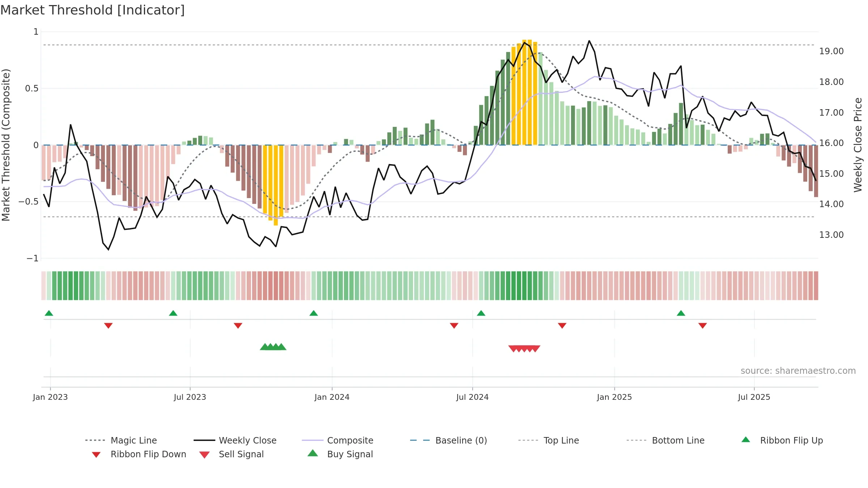Click the 14.00 price axis label
The height and width of the screenshot is (488, 868).
831,204
